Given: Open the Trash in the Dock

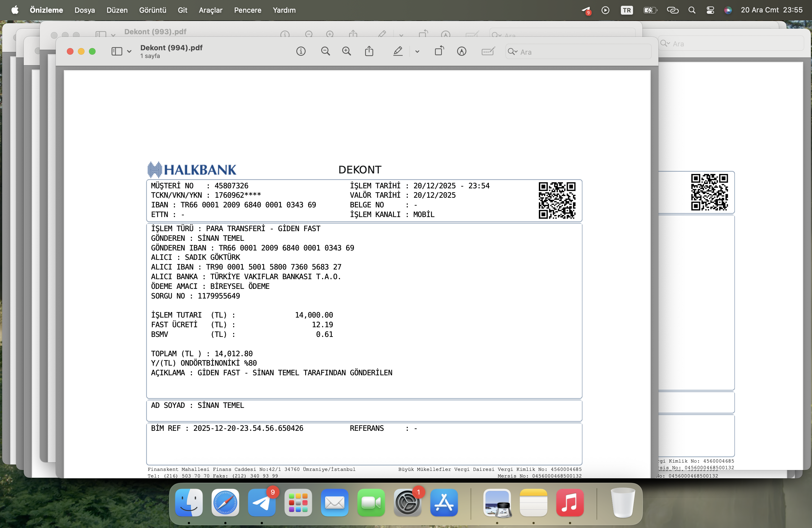Looking at the screenshot, I should 623,502.
